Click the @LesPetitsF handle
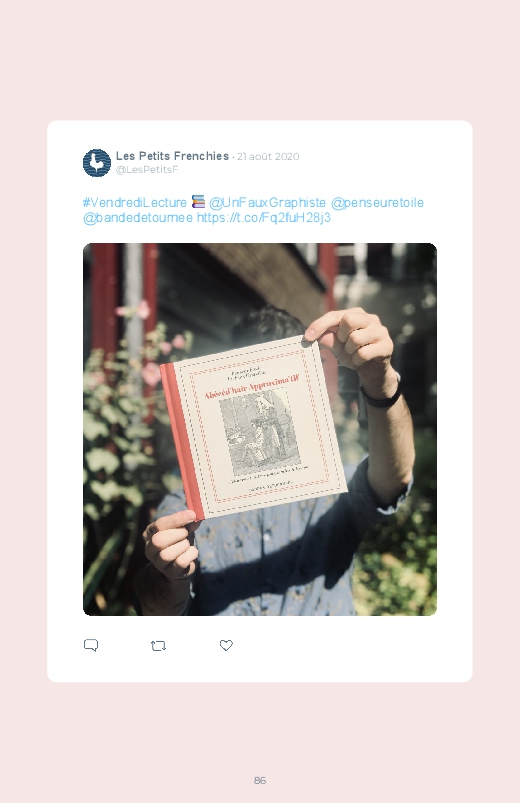This screenshot has width=520, height=803. 147,170
